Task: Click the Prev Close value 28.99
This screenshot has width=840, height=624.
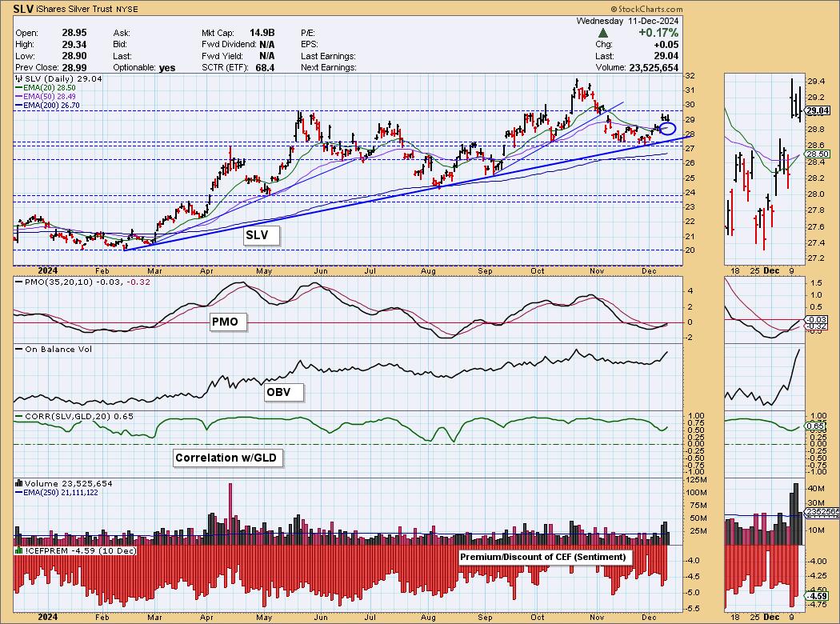Action: tap(74, 67)
